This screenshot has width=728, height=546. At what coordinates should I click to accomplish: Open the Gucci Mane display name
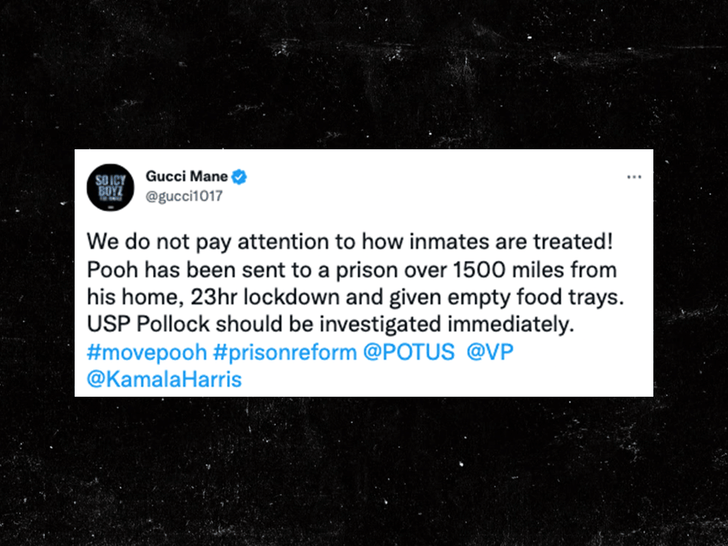[187, 178]
